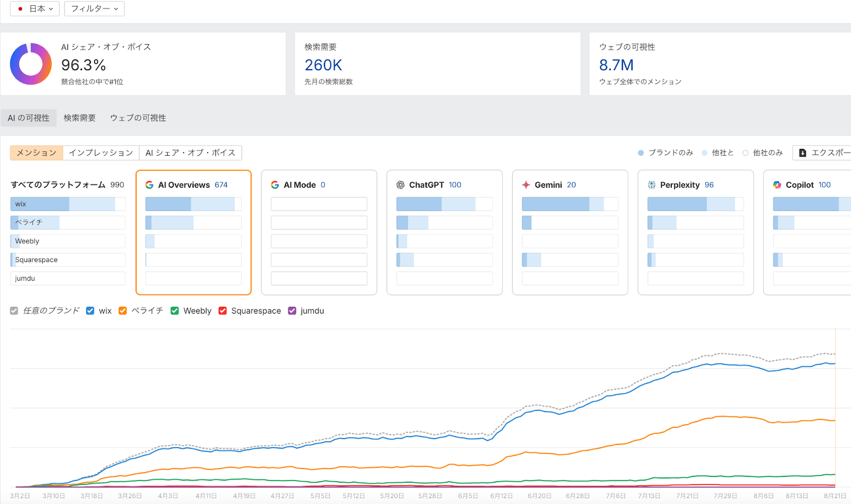851x504 pixels.
Task: Open the ウェブの可視性 tab
Action: coord(138,117)
